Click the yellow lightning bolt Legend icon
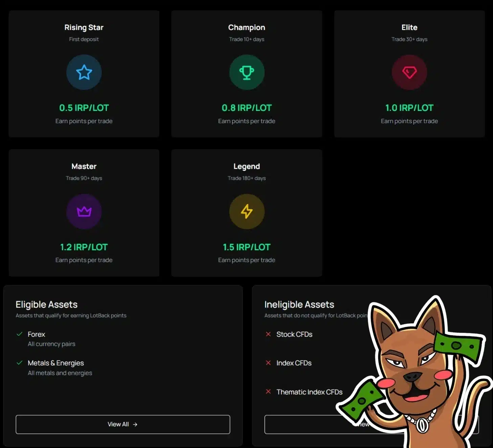Image resolution: width=493 pixels, height=448 pixels. (x=247, y=211)
